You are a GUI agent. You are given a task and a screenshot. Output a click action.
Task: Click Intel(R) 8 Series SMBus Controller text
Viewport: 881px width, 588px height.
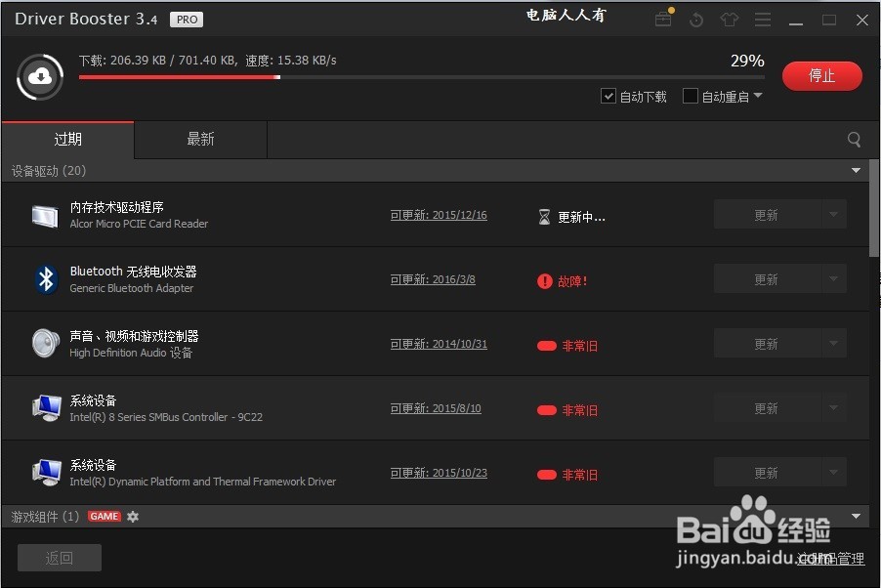coord(166,417)
